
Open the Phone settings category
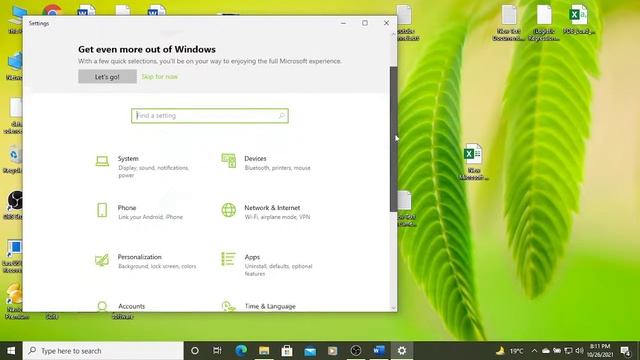coord(141,212)
